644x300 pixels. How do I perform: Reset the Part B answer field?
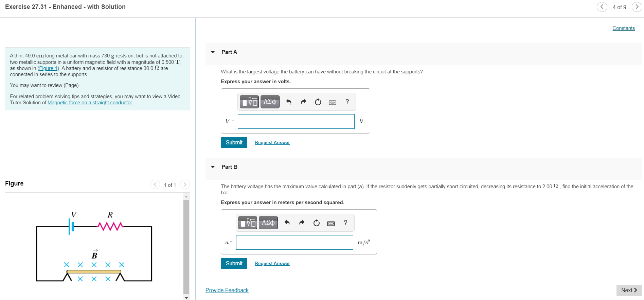tap(316, 223)
